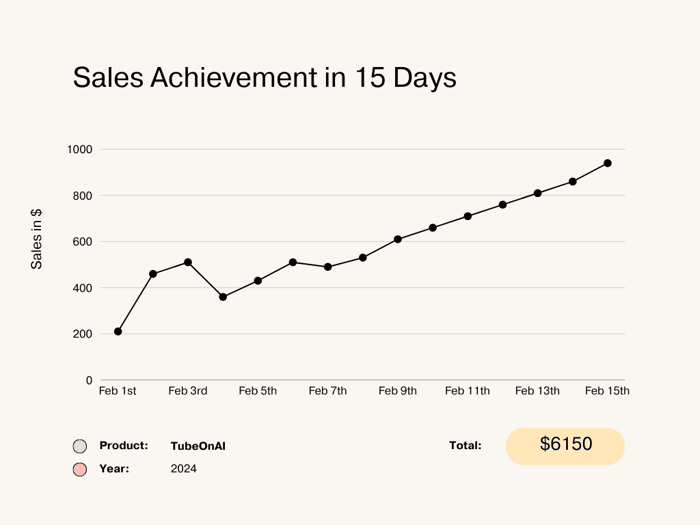This screenshot has width=700, height=525.
Task: Click the Feb 5th axis label
Action: (x=258, y=391)
